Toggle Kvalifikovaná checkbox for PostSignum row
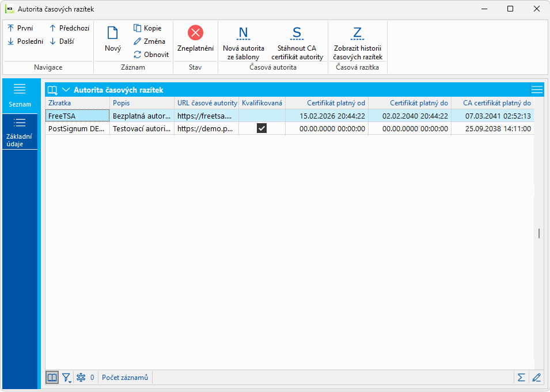Viewport: 550px width, 392px height. tap(261, 128)
